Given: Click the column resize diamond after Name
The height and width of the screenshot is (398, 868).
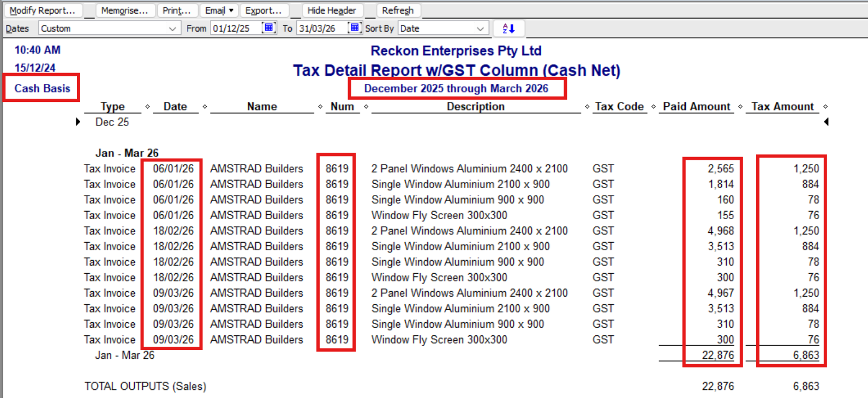Looking at the screenshot, I should [320, 106].
